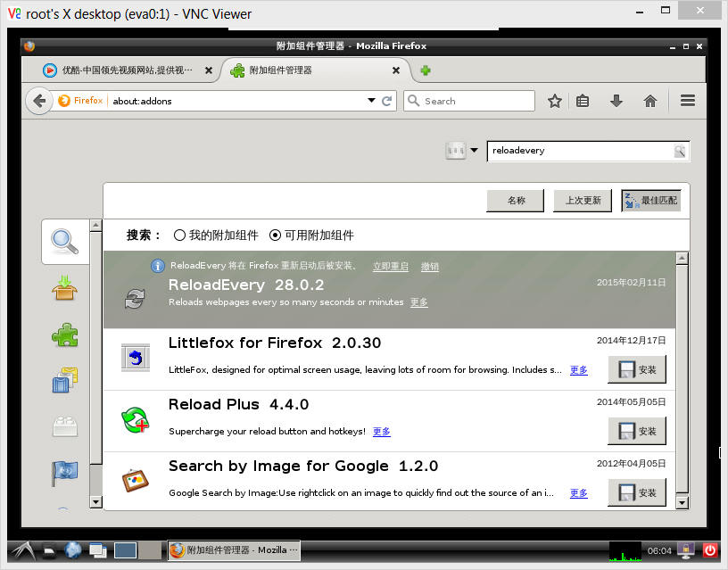Click the add-ons search field containing reloadevery
This screenshot has width=728, height=570.
tap(580, 151)
